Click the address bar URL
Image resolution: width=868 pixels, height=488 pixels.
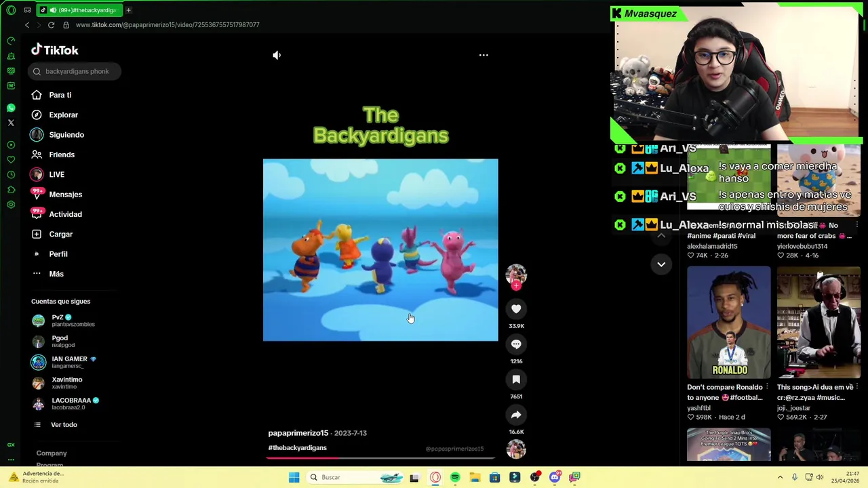click(167, 25)
